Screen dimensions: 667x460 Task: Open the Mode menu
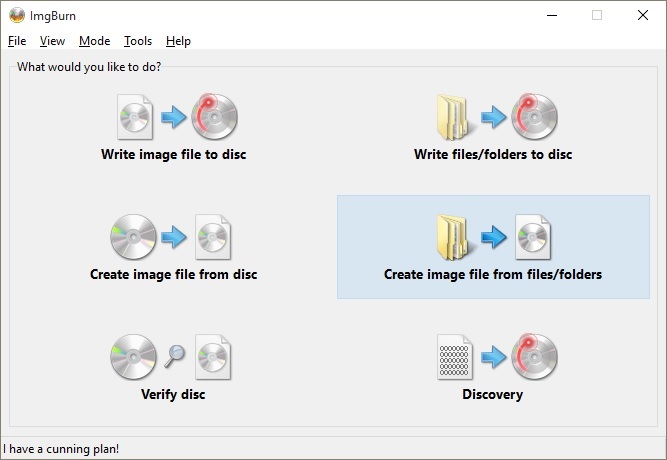click(x=94, y=41)
